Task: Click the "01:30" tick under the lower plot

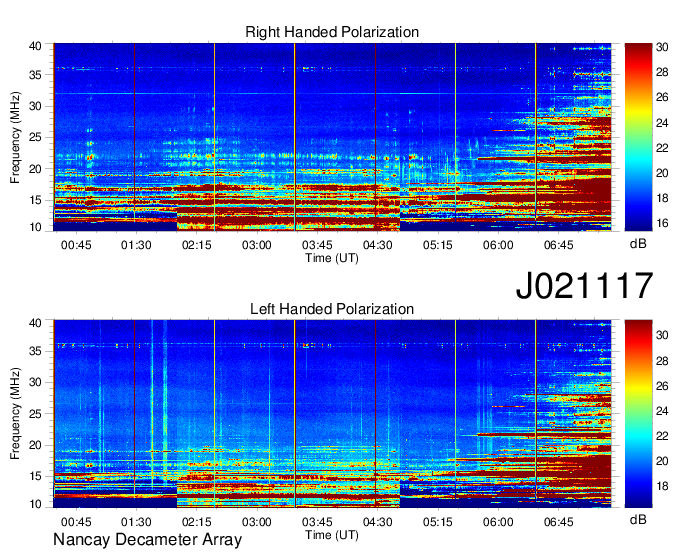Action: click(x=136, y=522)
